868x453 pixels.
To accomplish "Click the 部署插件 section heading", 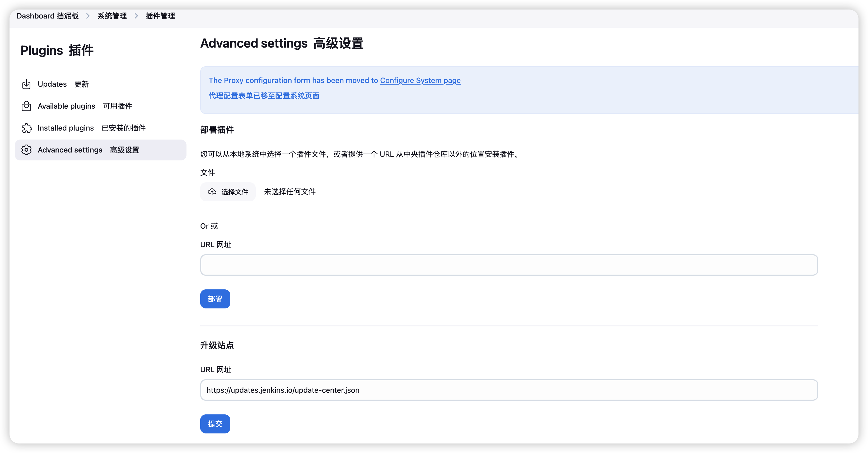I will [217, 130].
